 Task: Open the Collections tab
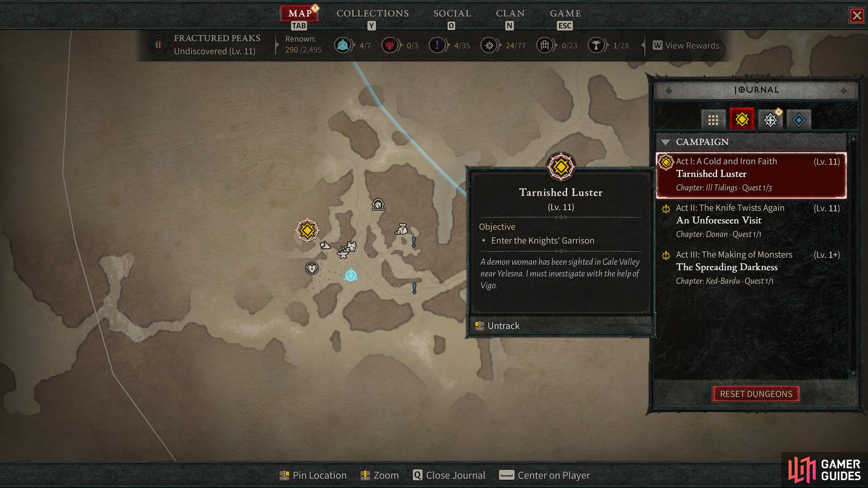point(372,14)
